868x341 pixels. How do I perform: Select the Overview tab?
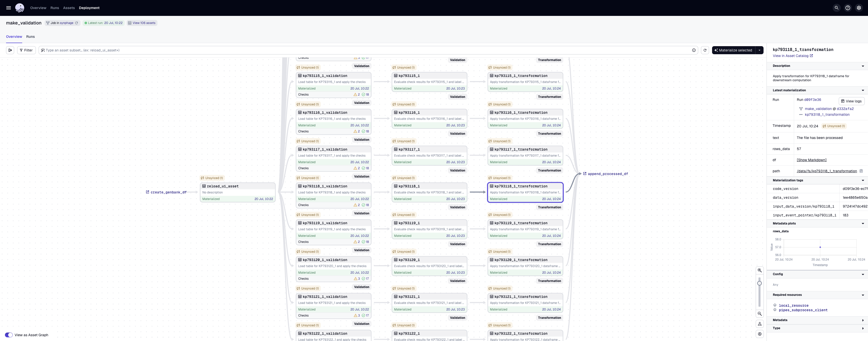[14, 37]
